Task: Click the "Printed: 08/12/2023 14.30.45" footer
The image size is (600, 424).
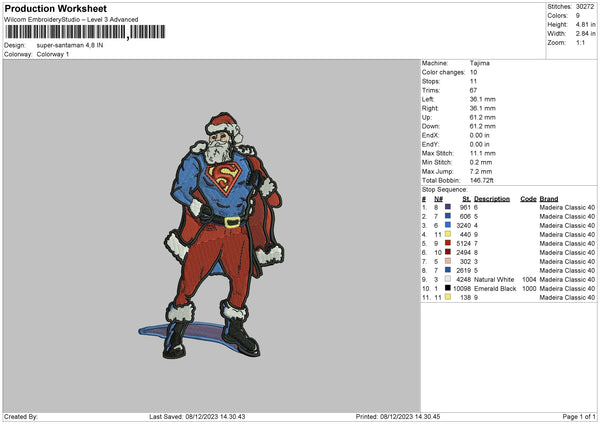Action: 398,416
